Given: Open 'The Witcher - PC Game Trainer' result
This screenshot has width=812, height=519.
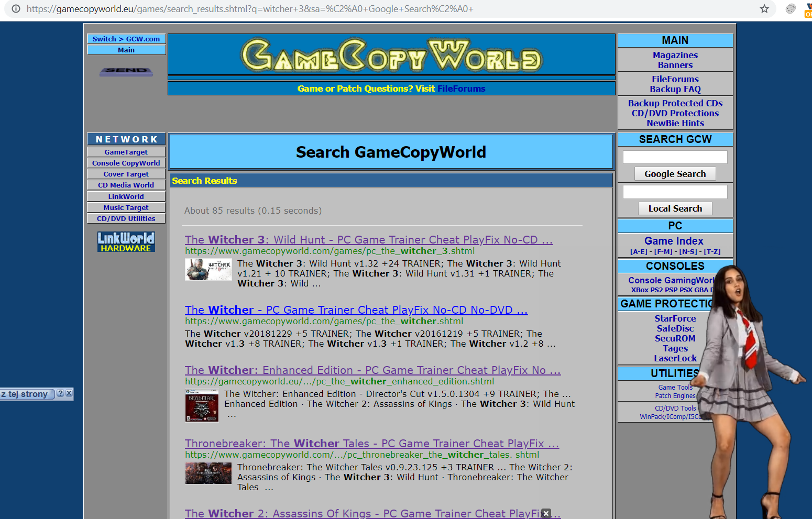Looking at the screenshot, I should 356,310.
